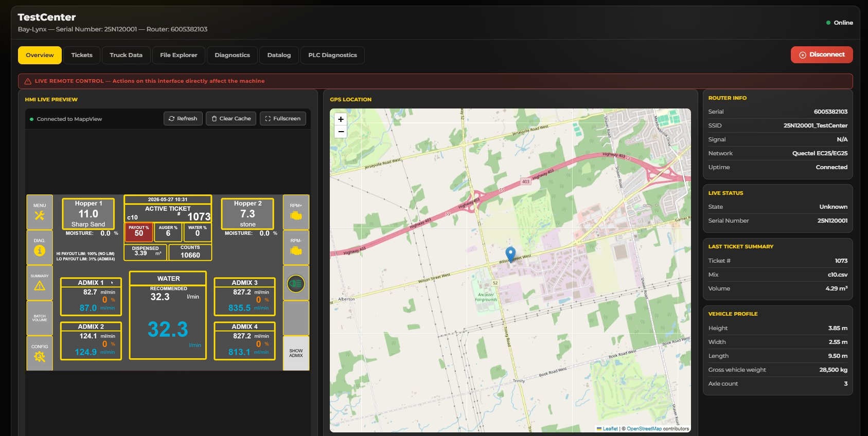
Task: Select the ADMIX 4 panel
Action: pyautogui.click(x=244, y=341)
